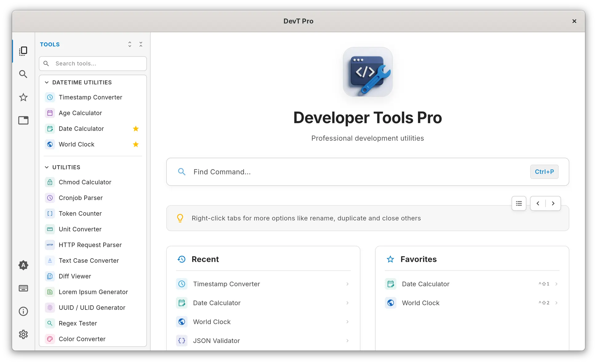Open Lorem Ipsum Generator tool
Image resolution: width=597 pixels, height=364 pixels.
tap(93, 292)
